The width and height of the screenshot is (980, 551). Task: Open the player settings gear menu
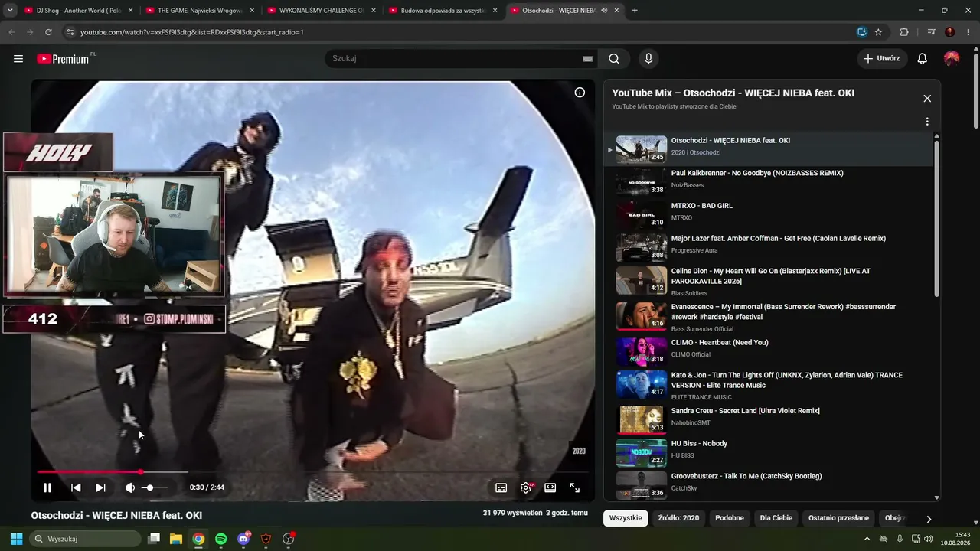click(526, 487)
